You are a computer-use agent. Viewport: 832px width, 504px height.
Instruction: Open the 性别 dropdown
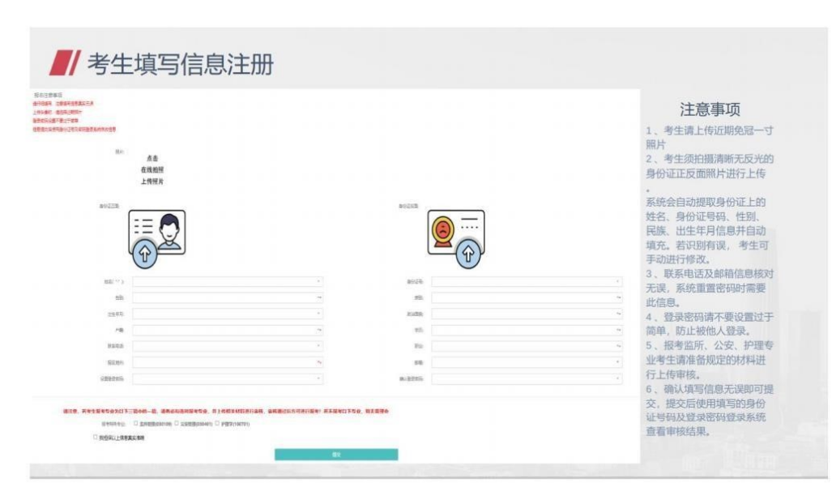pyautogui.click(x=228, y=298)
